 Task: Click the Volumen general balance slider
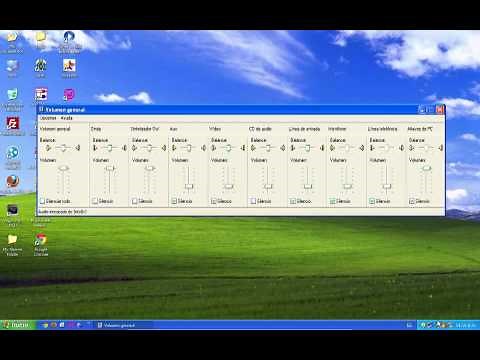(x=63, y=148)
